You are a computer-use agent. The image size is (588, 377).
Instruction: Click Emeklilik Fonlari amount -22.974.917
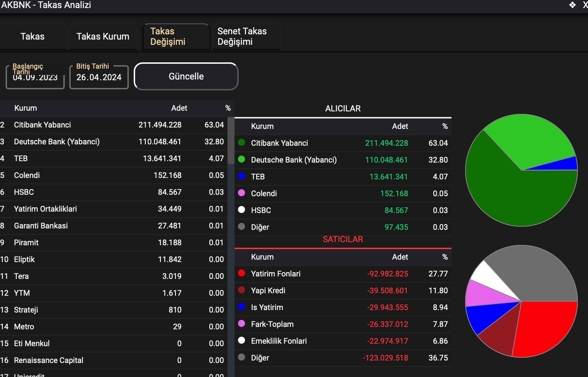point(387,341)
